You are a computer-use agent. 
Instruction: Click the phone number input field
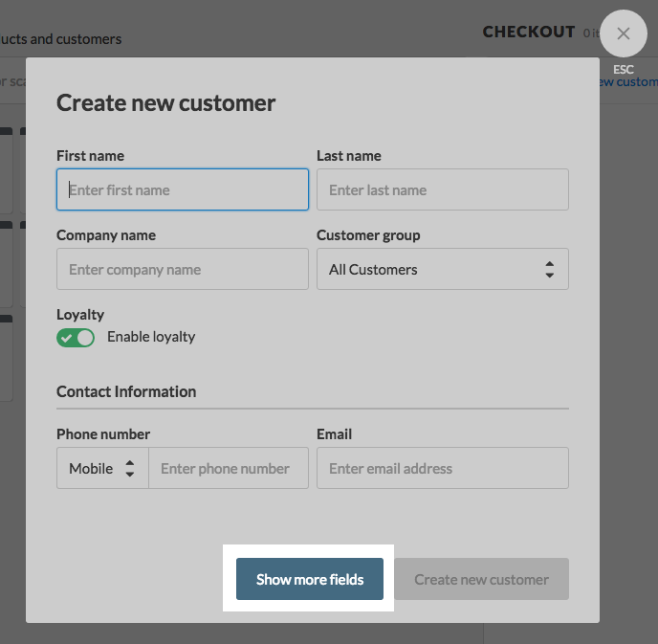tap(229, 468)
